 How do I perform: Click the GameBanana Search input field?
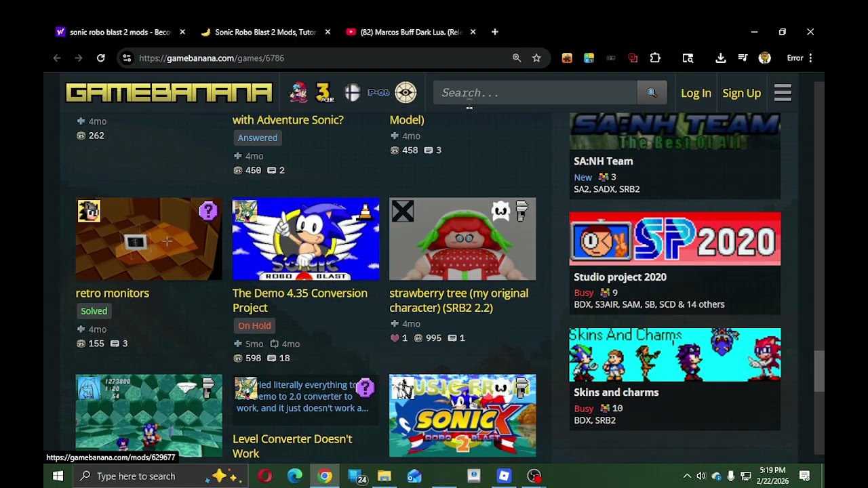click(x=535, y=93)
